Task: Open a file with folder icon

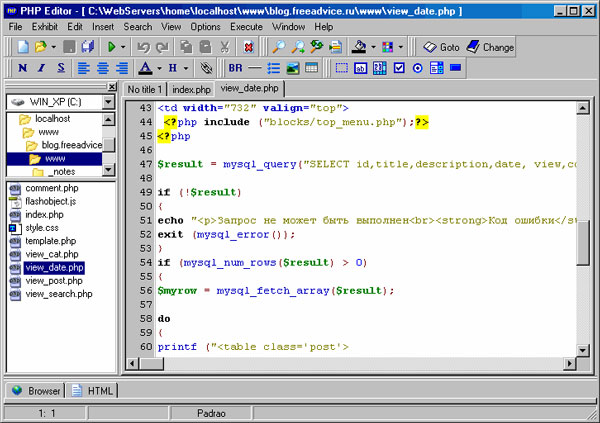Action: point(40,47)
